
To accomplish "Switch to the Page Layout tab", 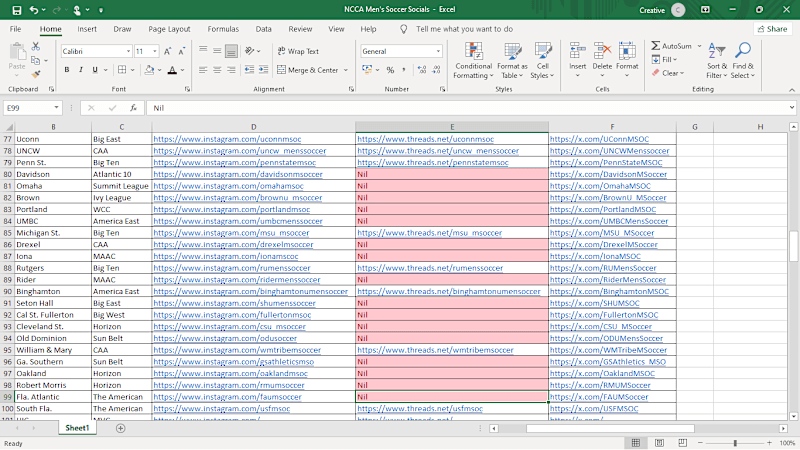I will [169, 29].
